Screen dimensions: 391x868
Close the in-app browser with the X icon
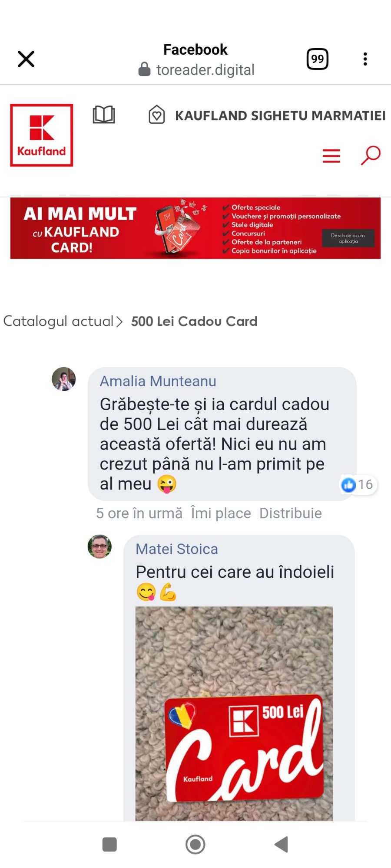26,59
